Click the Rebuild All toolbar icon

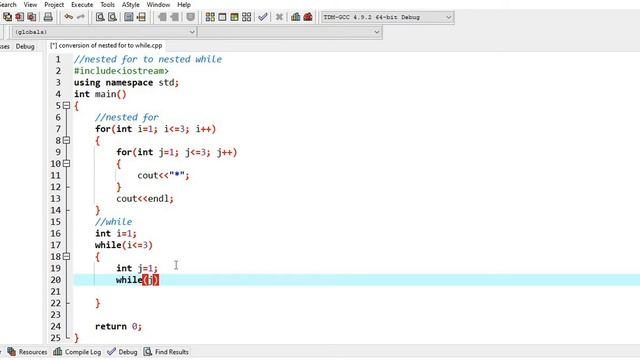coord(247,17)
